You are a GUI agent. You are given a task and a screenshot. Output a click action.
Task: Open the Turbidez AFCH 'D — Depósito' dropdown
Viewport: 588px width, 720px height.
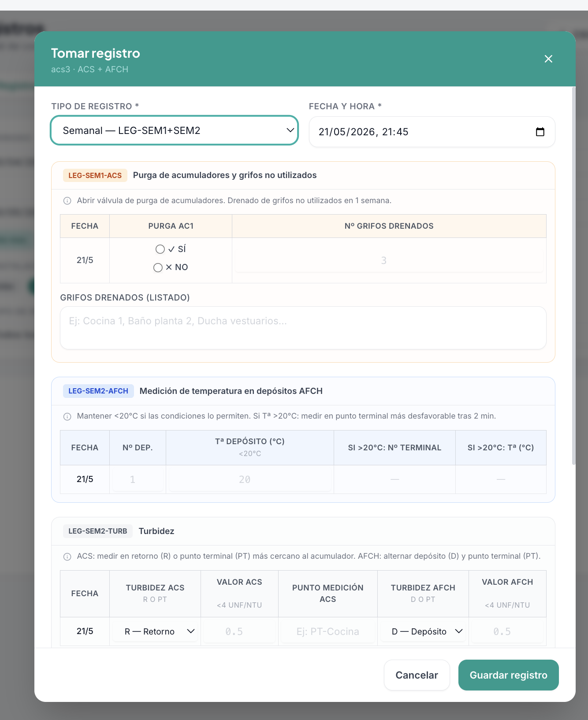point(423,631)
